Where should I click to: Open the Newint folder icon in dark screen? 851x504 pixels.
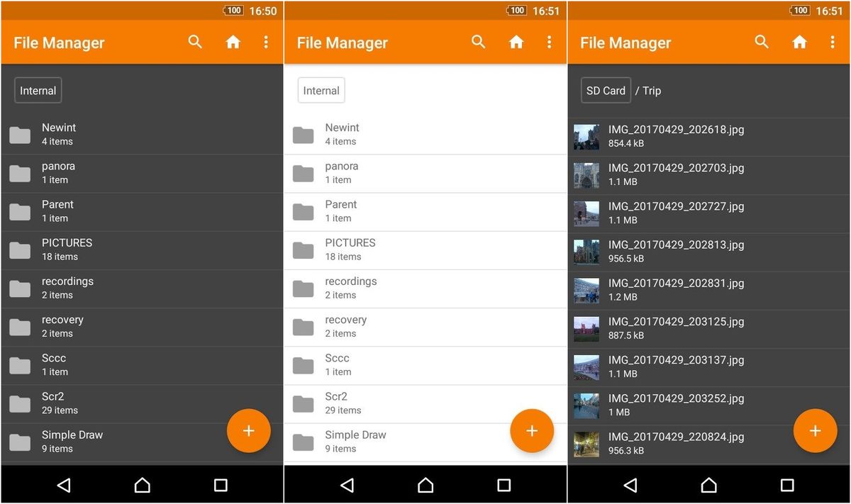pyautogui.click(x=20, y=135)
